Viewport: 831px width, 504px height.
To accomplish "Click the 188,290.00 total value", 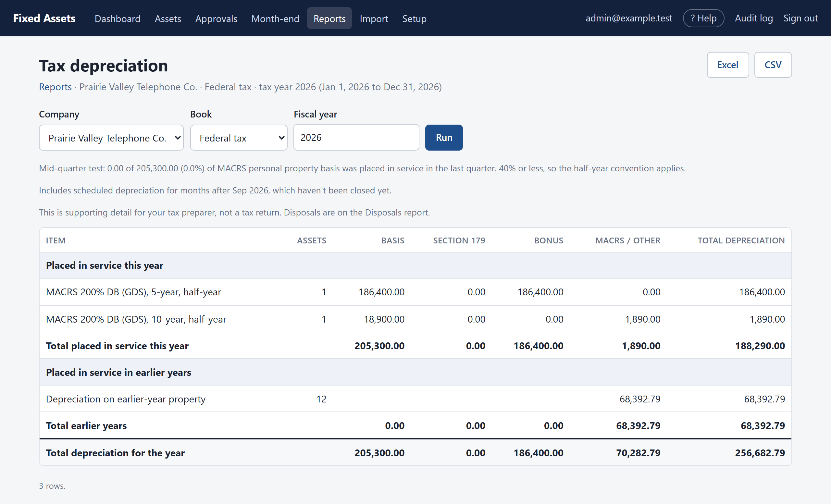I will (760, 346).
